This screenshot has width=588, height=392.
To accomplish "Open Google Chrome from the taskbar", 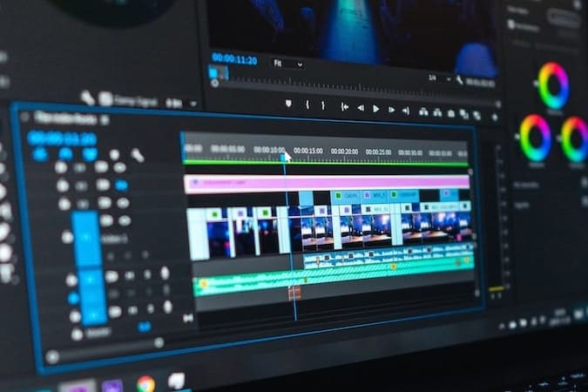I will pyautogui.click(x=145, y=382).
